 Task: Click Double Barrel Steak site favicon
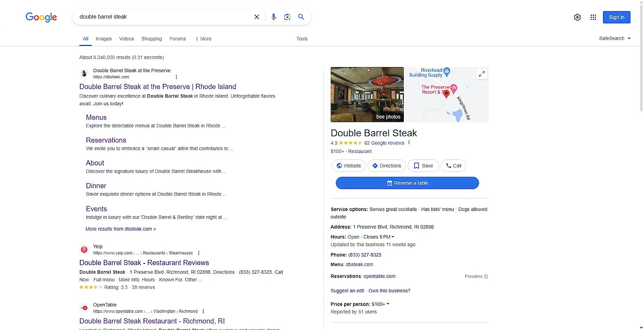[x=84, y=73]
